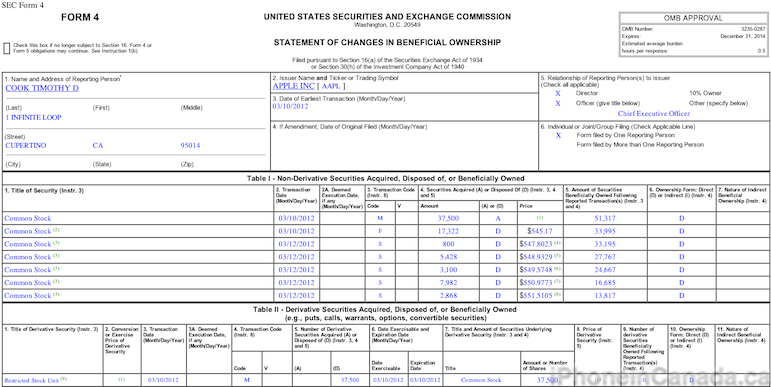This screenshot has height=387, width=771.
Task: Select the 16,685 beneficially owned amount
Action: tap(605, 283)
